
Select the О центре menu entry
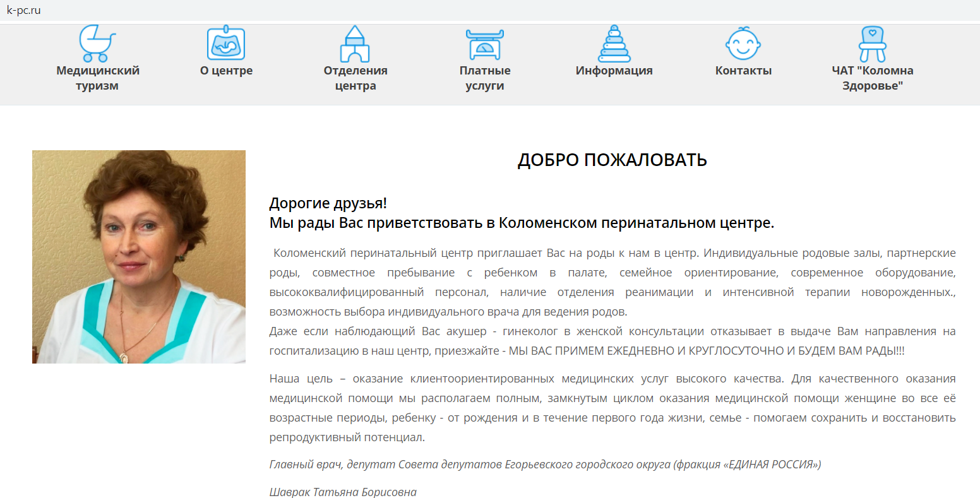click(227, 71)
